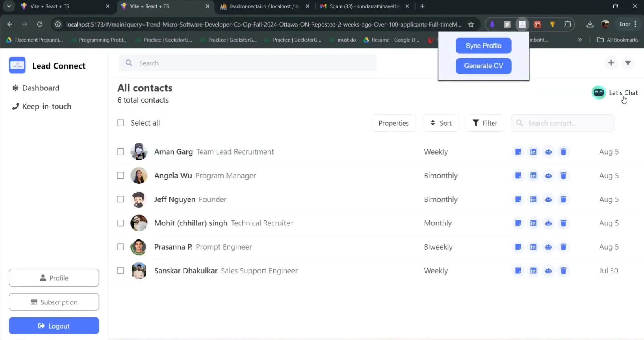Bookmark this page with star icon

click(471, 24)
